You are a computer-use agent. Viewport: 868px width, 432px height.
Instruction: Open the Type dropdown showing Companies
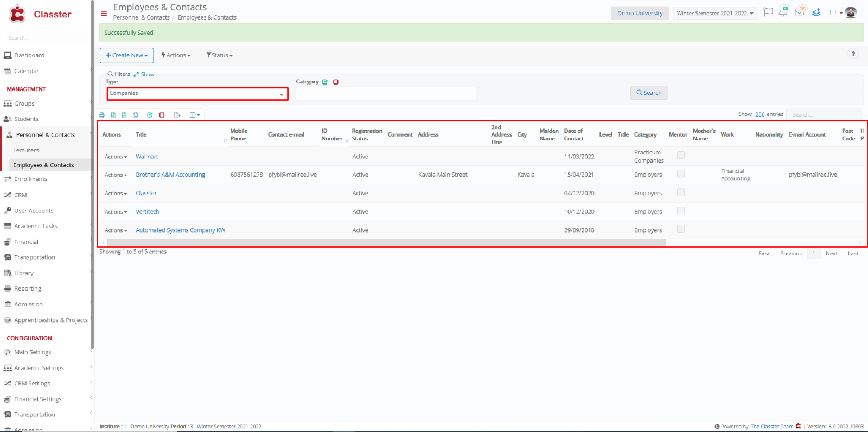click(197, 94)
